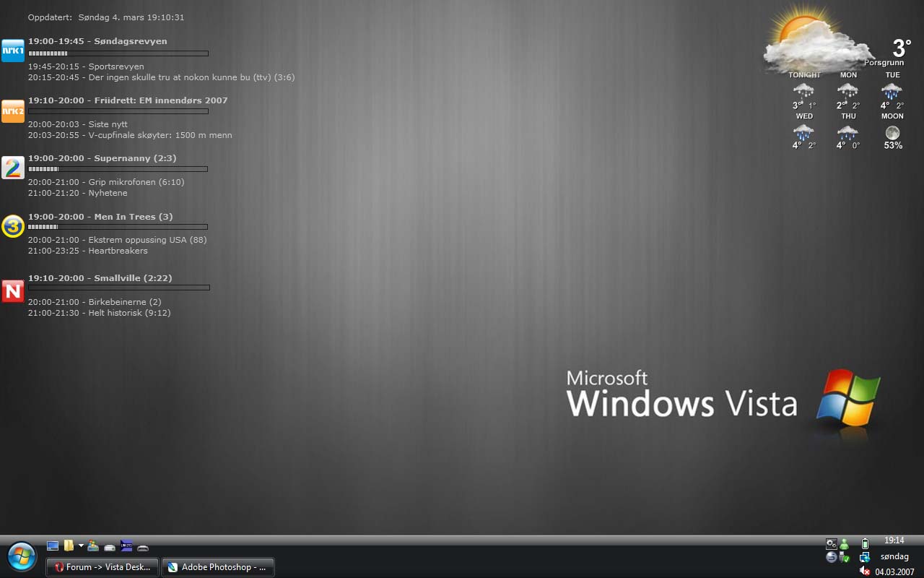The height and width of the screenshot is (578, 924).
Task: Click the TV3 channel logo
Action: (13, 227)
